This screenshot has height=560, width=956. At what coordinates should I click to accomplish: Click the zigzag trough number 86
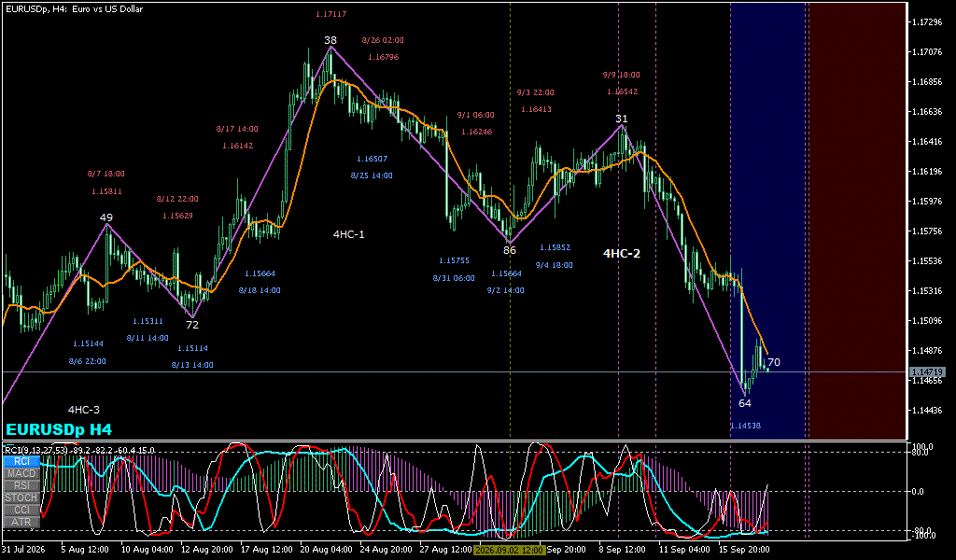pyautogui.click(x=510, y=250)
